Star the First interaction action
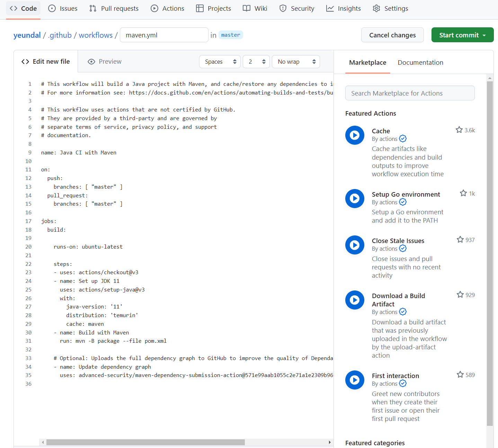498x448 pixels. coord(460,375)
